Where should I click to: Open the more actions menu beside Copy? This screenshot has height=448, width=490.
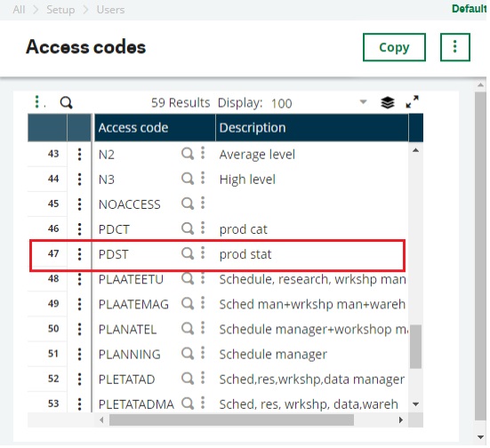pyautogui.click(x=455, y=47)
